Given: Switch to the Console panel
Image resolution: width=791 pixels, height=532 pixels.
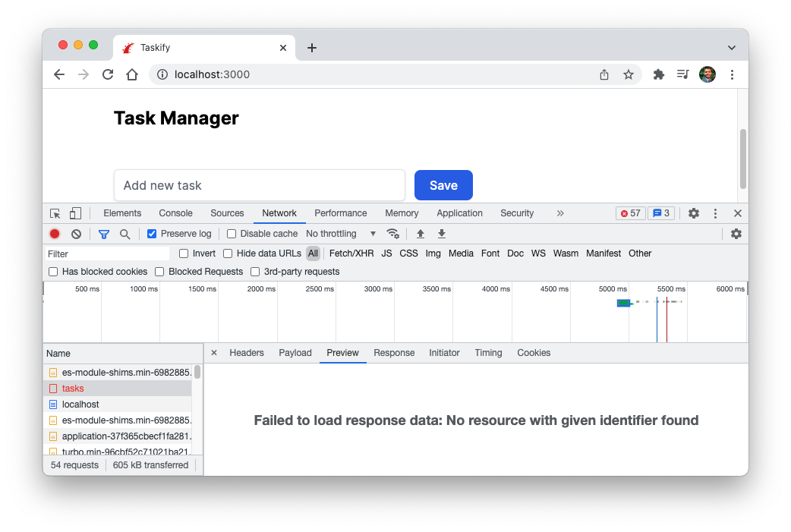Looking at the screenshot, I should [175, 213].
